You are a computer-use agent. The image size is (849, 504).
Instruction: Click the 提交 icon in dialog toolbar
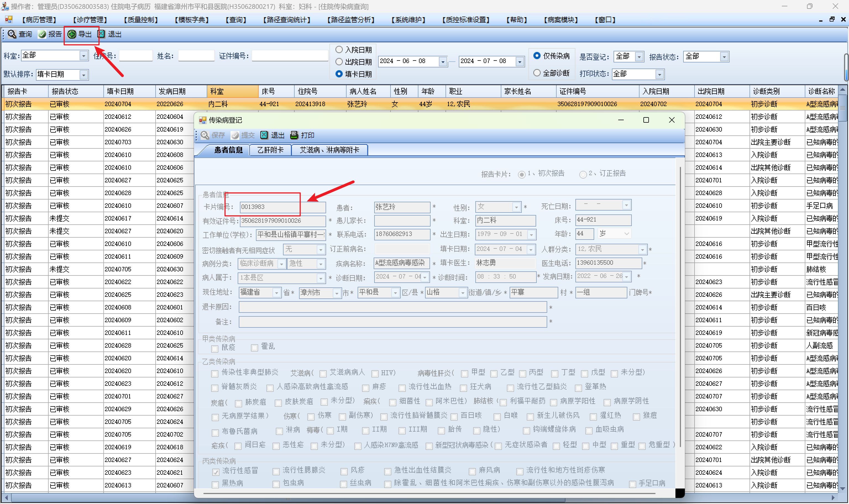(235, 135)
